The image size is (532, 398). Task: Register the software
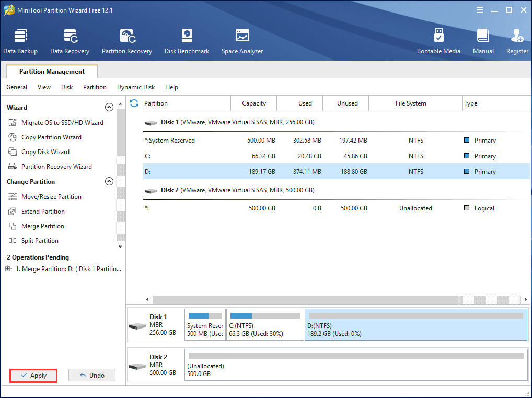517,41
